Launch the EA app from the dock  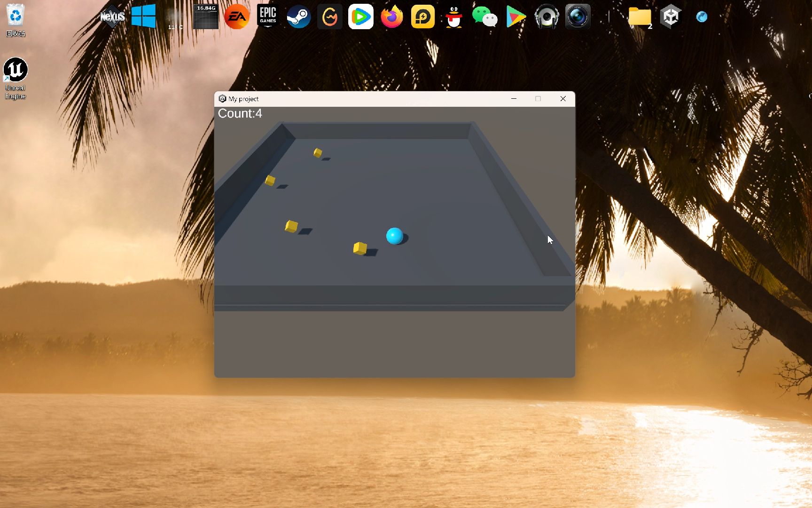(x=237, y=17)
